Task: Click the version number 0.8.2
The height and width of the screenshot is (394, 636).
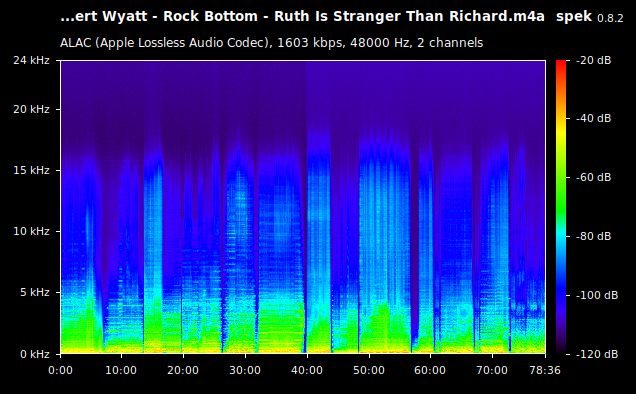Action: tap(610, 18)
